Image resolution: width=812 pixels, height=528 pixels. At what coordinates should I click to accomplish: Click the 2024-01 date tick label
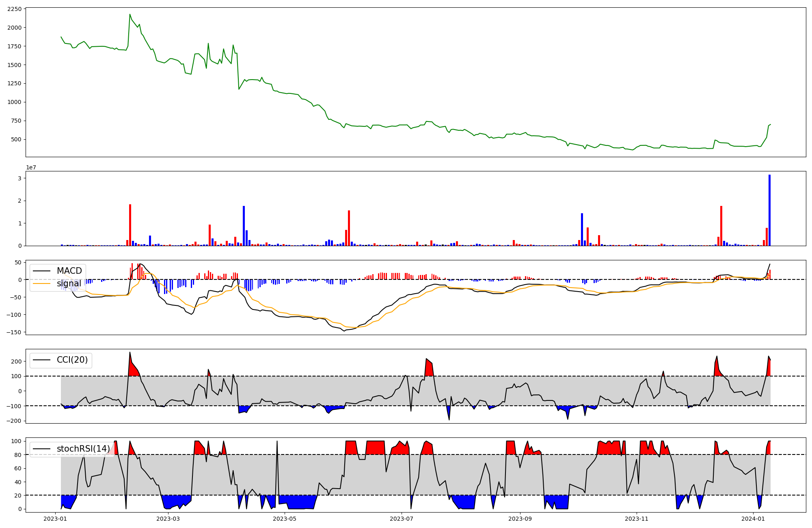tap(753, 519)
